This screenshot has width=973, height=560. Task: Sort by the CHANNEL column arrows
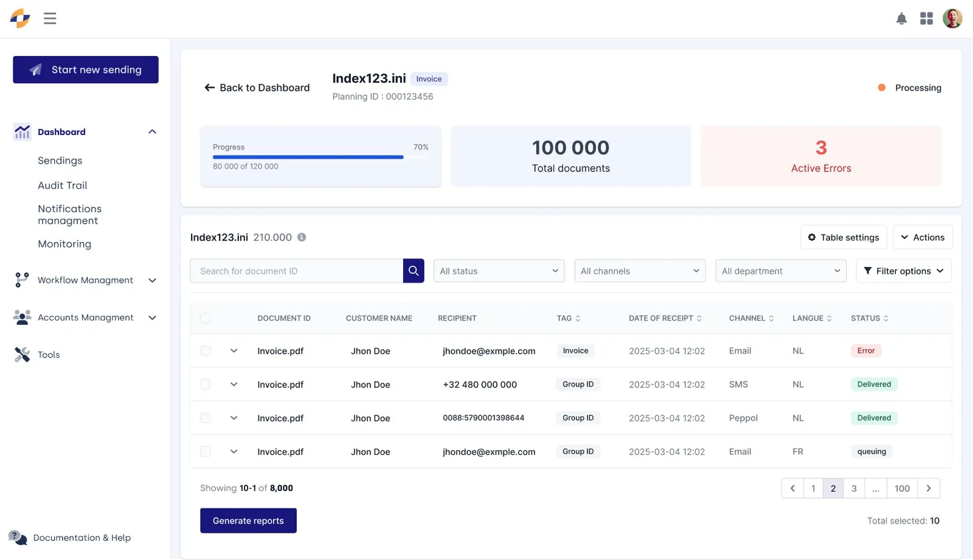click(x=771, y=318)
